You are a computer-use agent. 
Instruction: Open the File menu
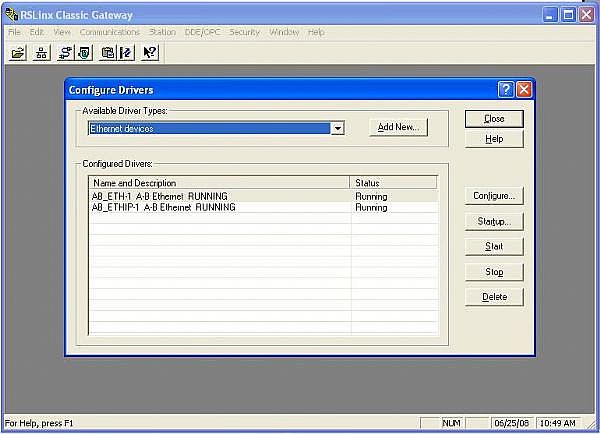(x=14, y=32)
